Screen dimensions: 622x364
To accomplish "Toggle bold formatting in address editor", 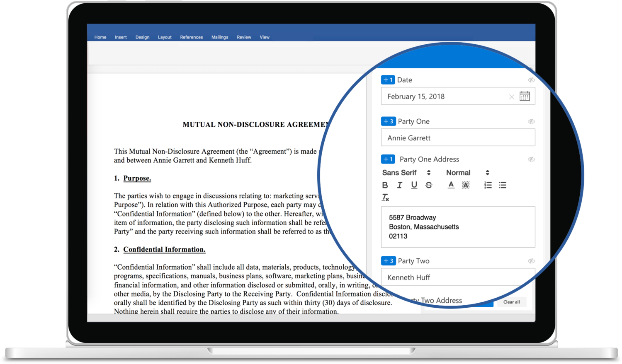I will (x=385, y=185).
